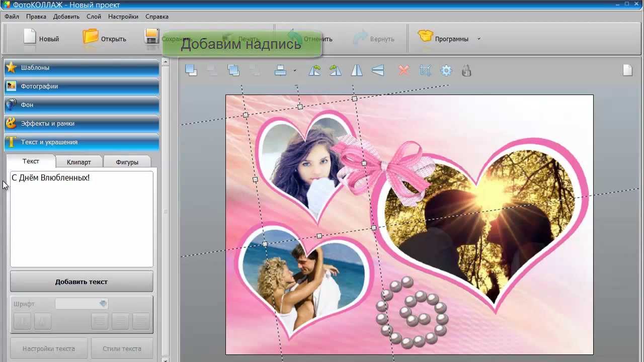
Task: Expand the Программы dropdown arrow
Action: [478, 39]
